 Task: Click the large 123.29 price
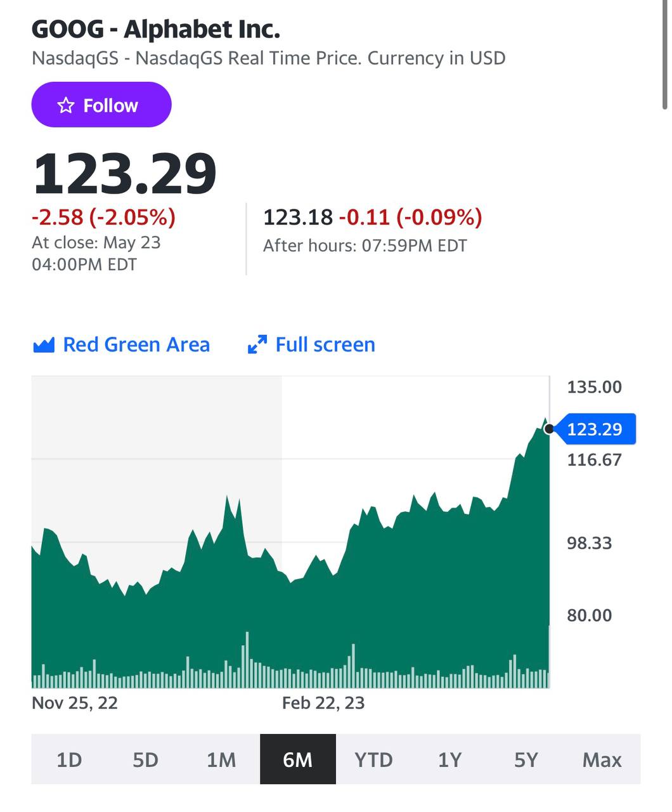click(125, 174)
